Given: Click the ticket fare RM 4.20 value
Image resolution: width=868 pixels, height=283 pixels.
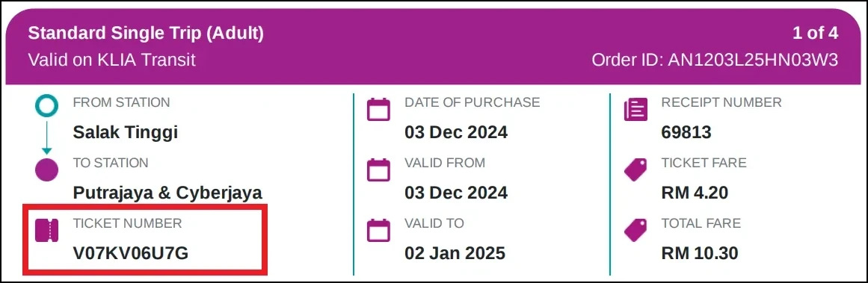Looking at the screenshot, I should [695, 193].
